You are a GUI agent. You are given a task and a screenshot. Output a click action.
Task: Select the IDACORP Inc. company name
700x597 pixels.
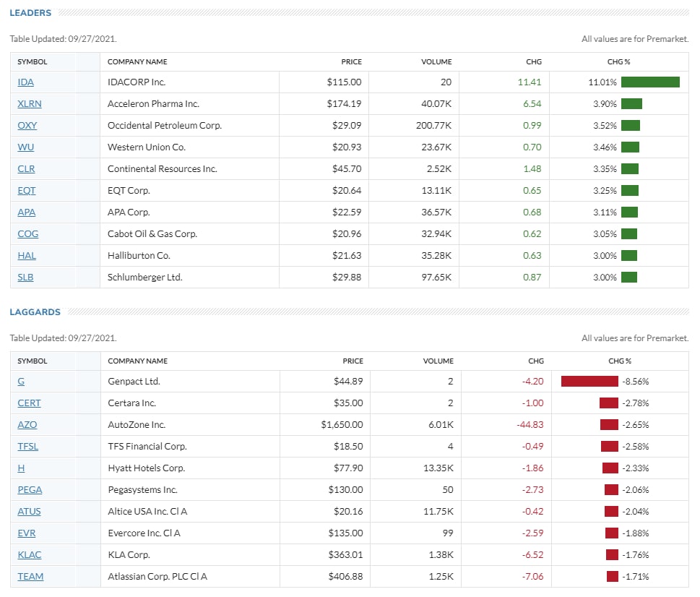click(x=137, y=82)
